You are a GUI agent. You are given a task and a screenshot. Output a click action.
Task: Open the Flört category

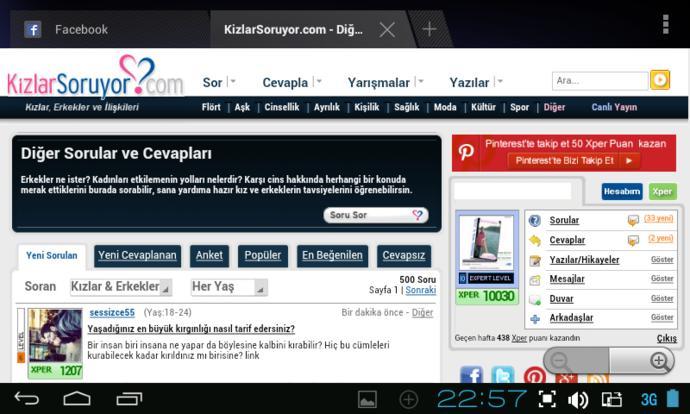[x=211, y=107]
